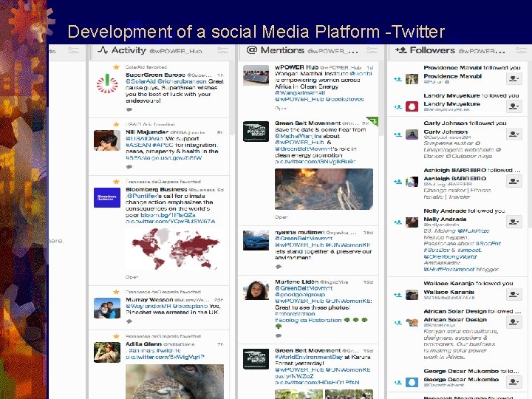Open follow dropdown for George Oscar Mukombo
Screen dimensions: 532x399
pos(514,382)
